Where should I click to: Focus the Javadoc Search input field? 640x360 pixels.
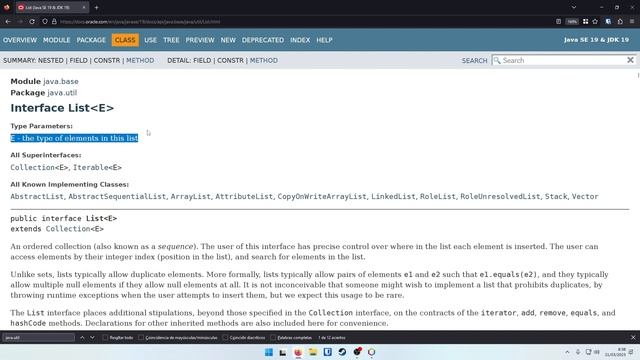(x=563, y=60)
